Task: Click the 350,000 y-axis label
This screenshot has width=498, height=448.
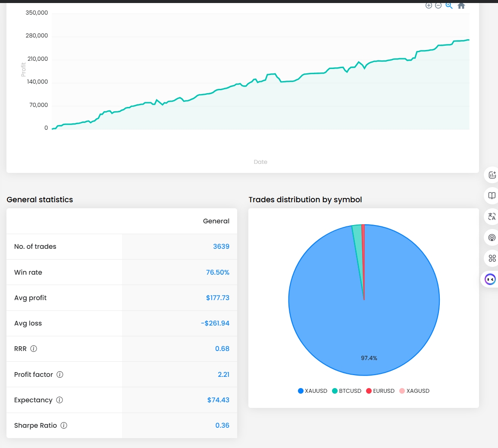Action: pos(37,13)
